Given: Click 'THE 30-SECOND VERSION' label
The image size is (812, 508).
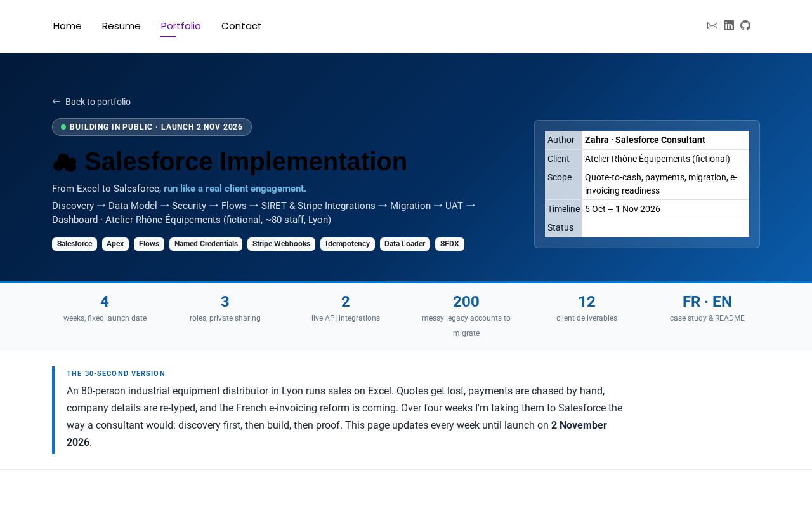Looking at the screenshot, I should tap(116, 374).
